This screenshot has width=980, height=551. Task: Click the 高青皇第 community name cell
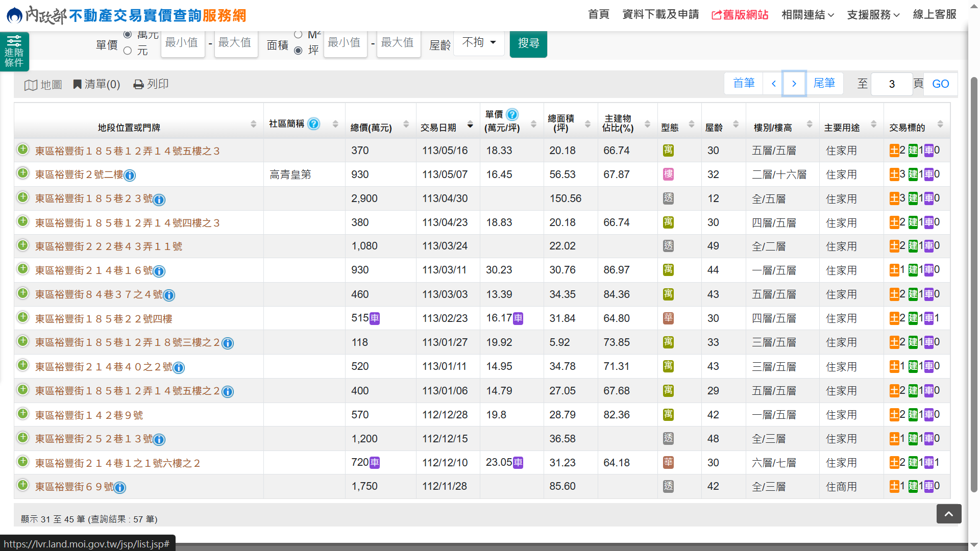click(304, 174)
